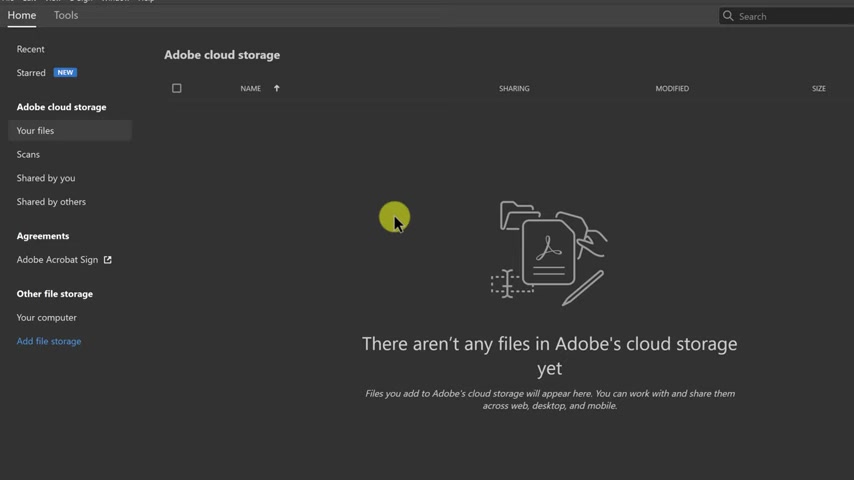Open Recent files list
Viewport: 854px width, 480px height.
[x=30, y=49]
